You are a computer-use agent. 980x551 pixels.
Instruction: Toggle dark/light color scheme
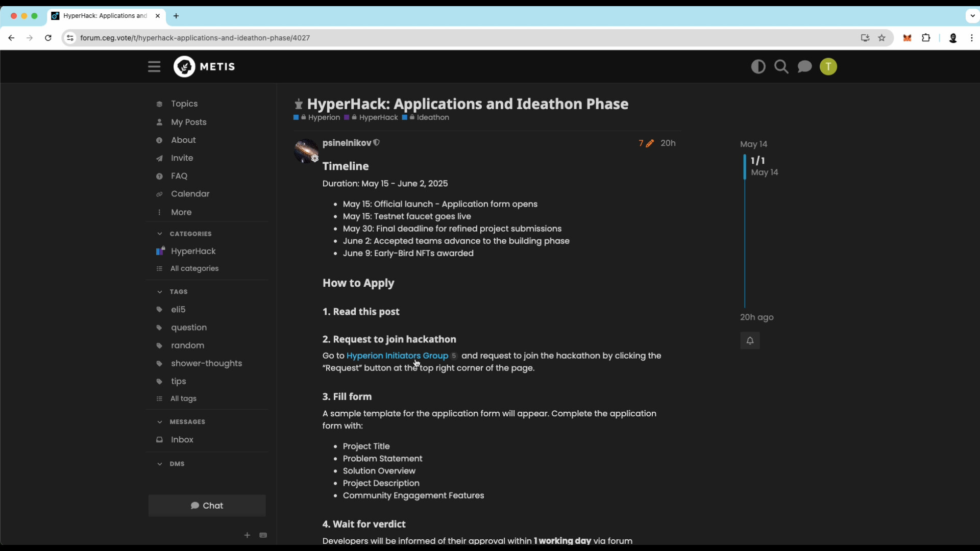[x=758, y=67]
